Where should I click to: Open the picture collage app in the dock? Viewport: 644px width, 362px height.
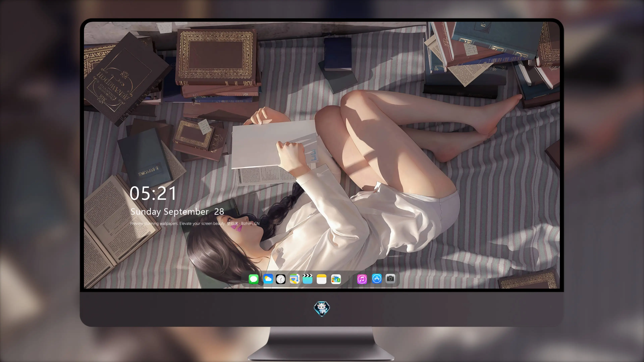(336, 279)
